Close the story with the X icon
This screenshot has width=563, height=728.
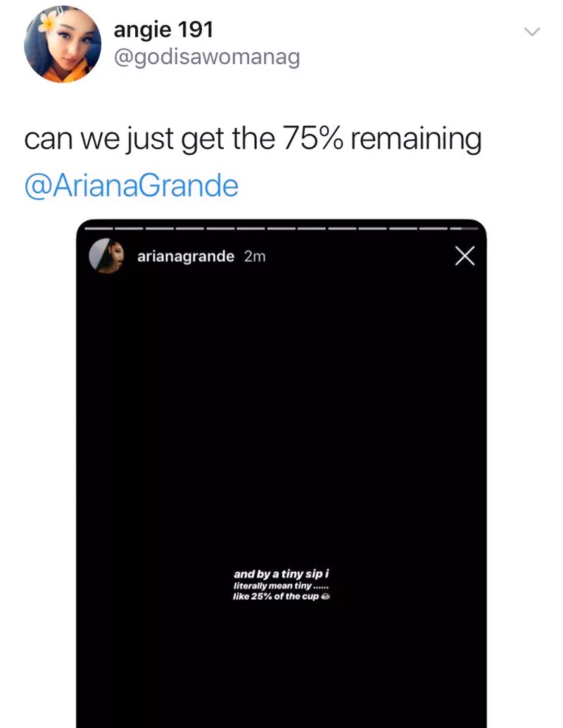(x=464, y=256)
